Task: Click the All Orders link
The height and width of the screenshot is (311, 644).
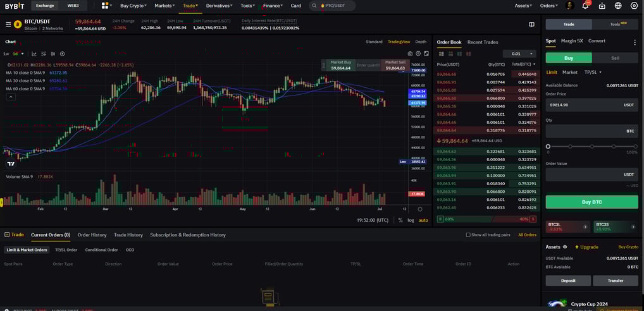Action: point(527,235)
